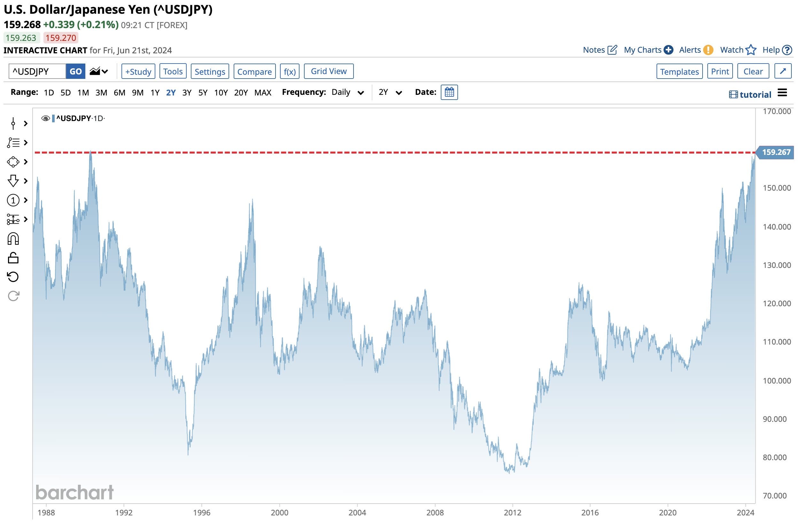Click the Grid View button

click(x=328, y=71)
